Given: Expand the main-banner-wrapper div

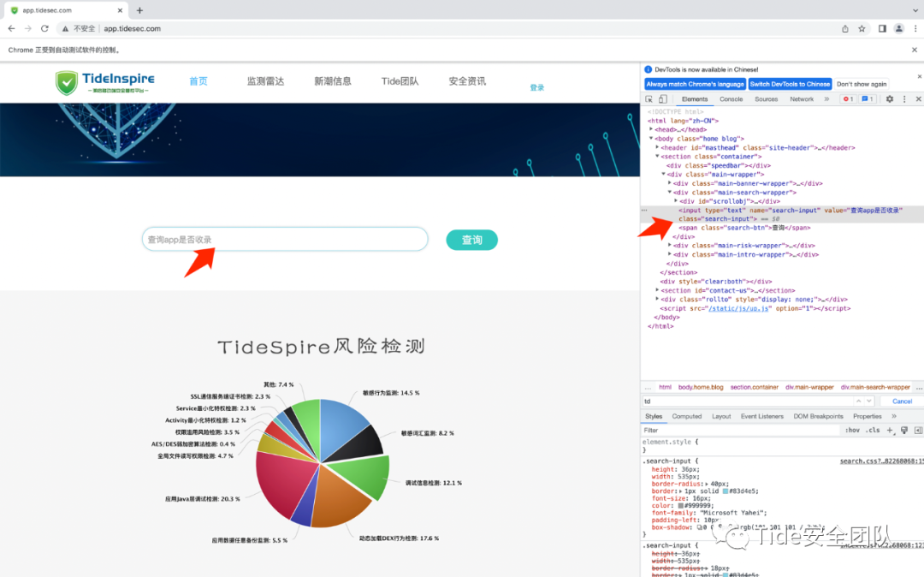Looking at the screenshot, I should [670, 183].
